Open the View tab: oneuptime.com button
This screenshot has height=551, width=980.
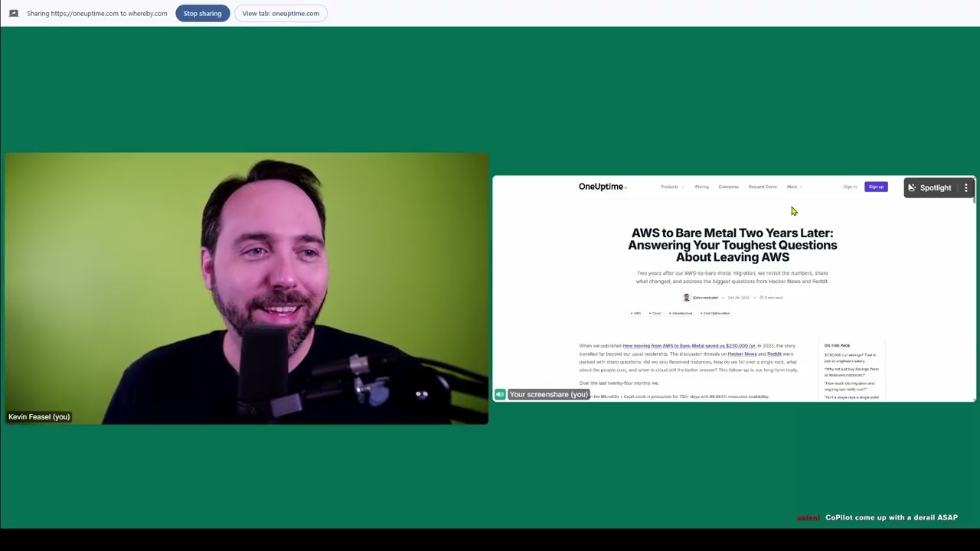tap(280, 13)
